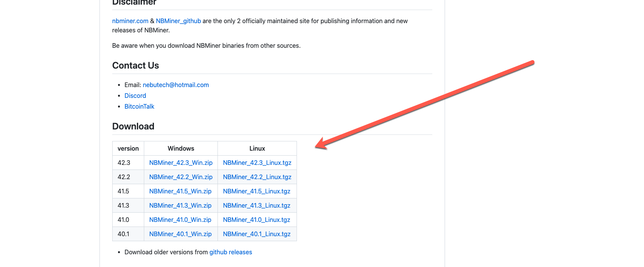Viewport: 644px width, 267px height.
Task: Download NBMiner_42.2_Linux.tgz
Action: click(x=257, y=177)
